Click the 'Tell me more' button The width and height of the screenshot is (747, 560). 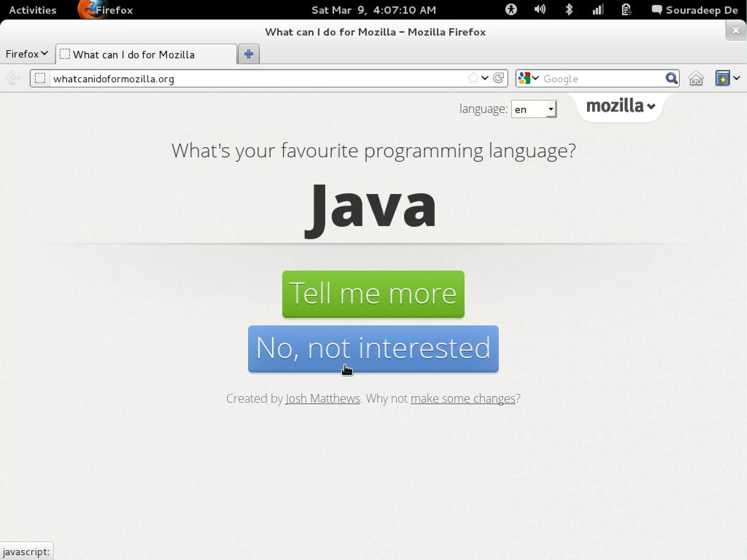click(x=373, y=294)
